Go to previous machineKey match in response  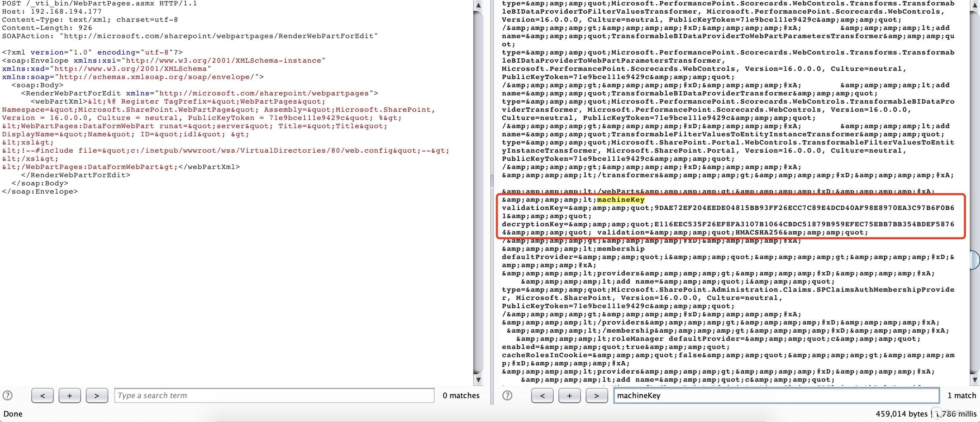pos(542,395)
